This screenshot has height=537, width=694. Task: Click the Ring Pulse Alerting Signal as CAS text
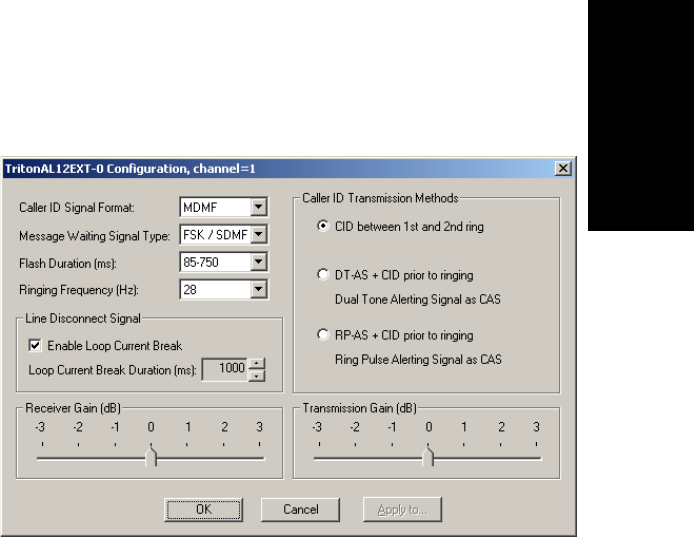coord(418,359)
